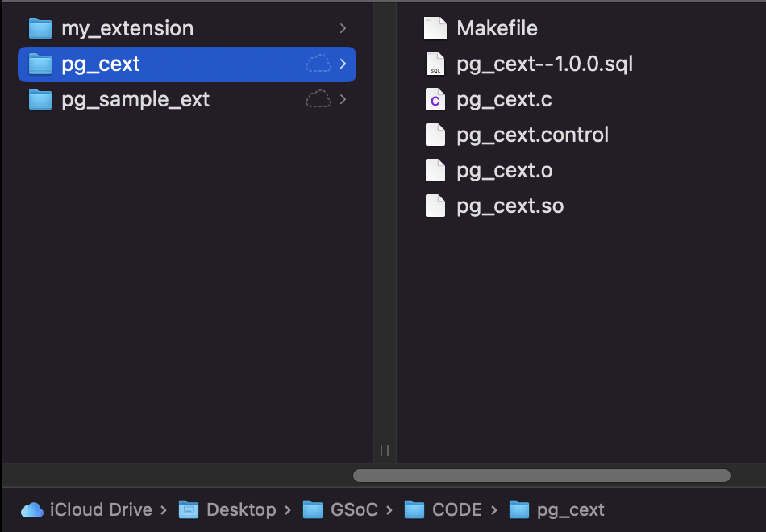This screenshot has width=766, height=532.
Task: Jump to Desktop in the path bar
Action: tap(241, 509)
